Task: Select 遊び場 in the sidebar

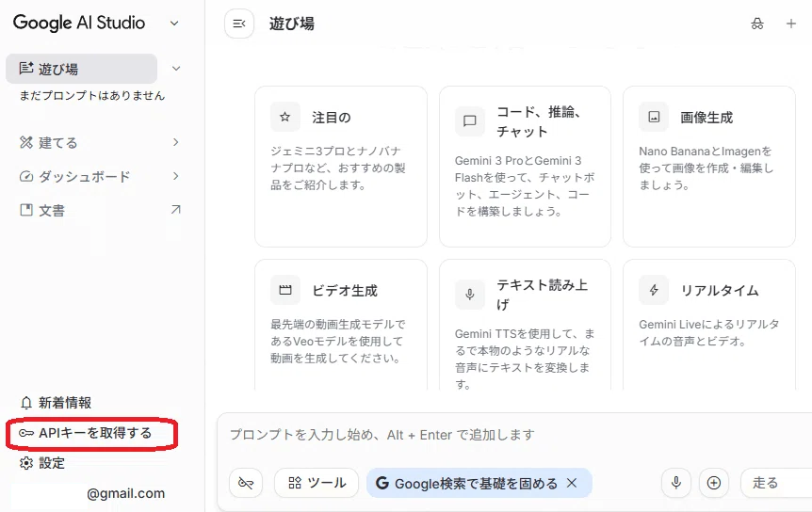Action: (81, 69)
